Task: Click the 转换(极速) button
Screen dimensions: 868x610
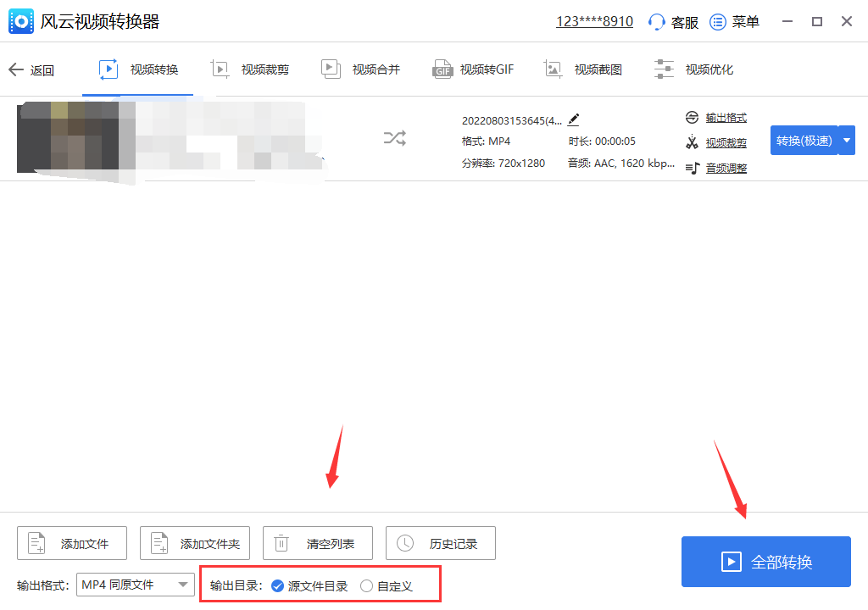Action: point(804,141)
